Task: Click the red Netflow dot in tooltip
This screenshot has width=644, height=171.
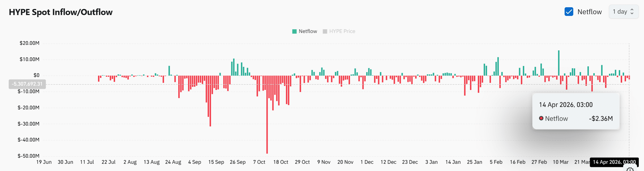Action: (x=541, y=118)
